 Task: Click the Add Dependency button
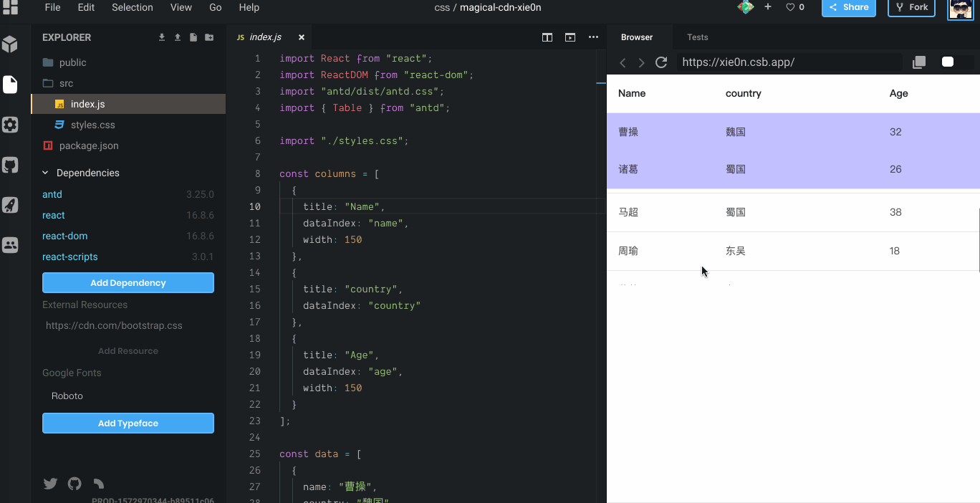(128, 282)
